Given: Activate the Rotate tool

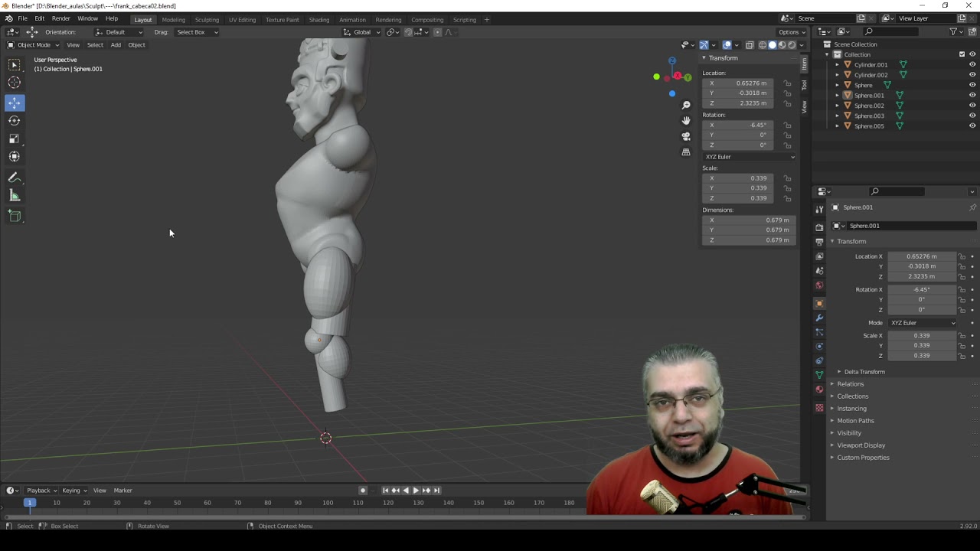Looking at the screenshot, I should [15, 120].
